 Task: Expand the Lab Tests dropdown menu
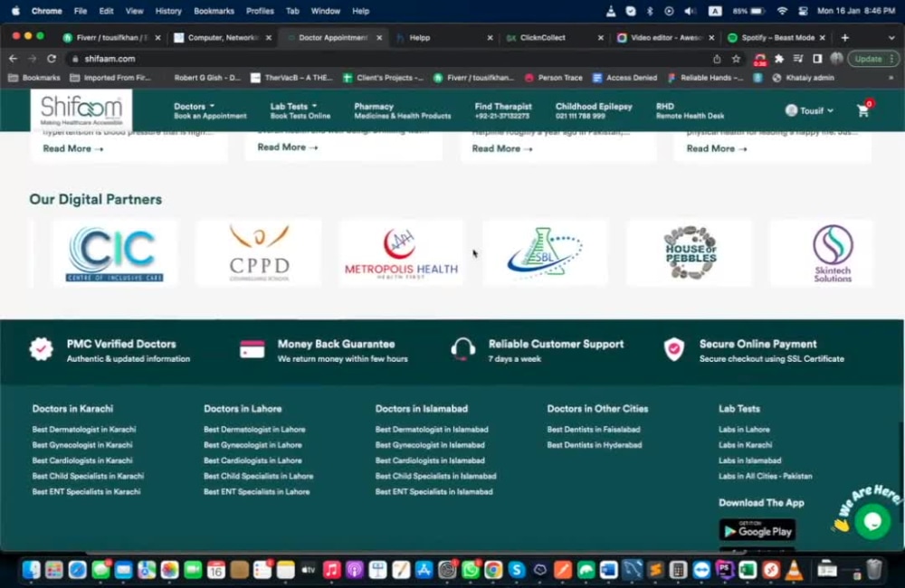300,110
